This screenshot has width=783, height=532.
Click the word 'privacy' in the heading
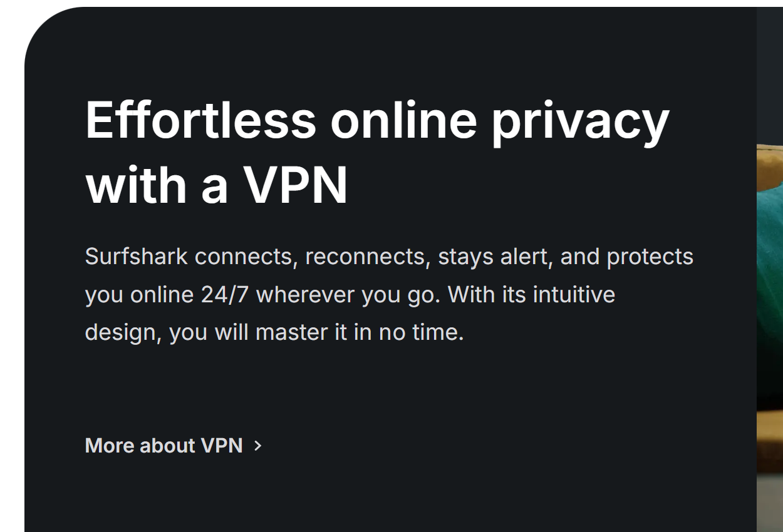[580, 120]
